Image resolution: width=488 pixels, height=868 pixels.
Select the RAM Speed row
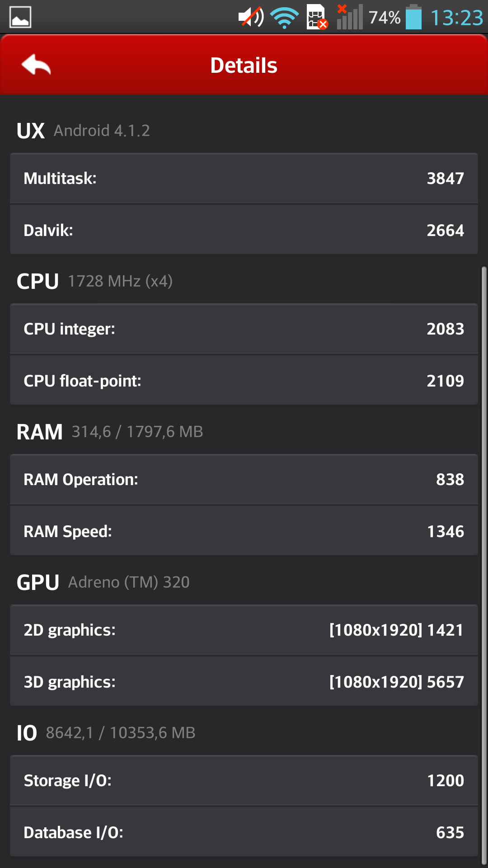[x=244, y=531]
